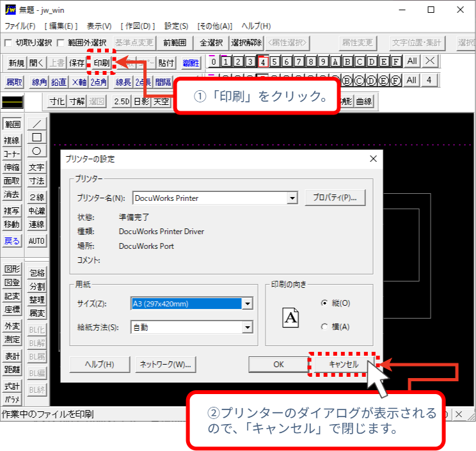Click the 文字 text tool button
The image size is (476, 451).
pyautogui.click(x=36, y=167)
